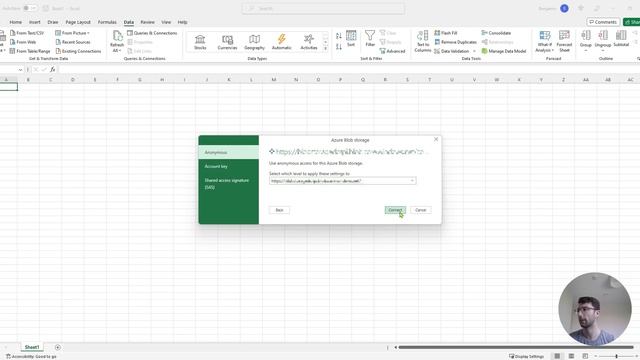This screenshot has height=360, width=640.
Task: Open the Queries & Connections pane
Action: pyautogui.click(x=152, y=33)
